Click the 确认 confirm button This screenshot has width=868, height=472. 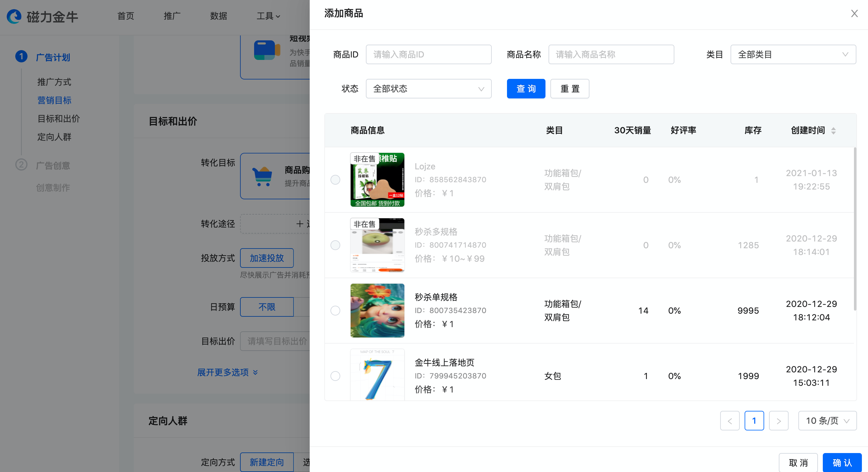(842, 463)
